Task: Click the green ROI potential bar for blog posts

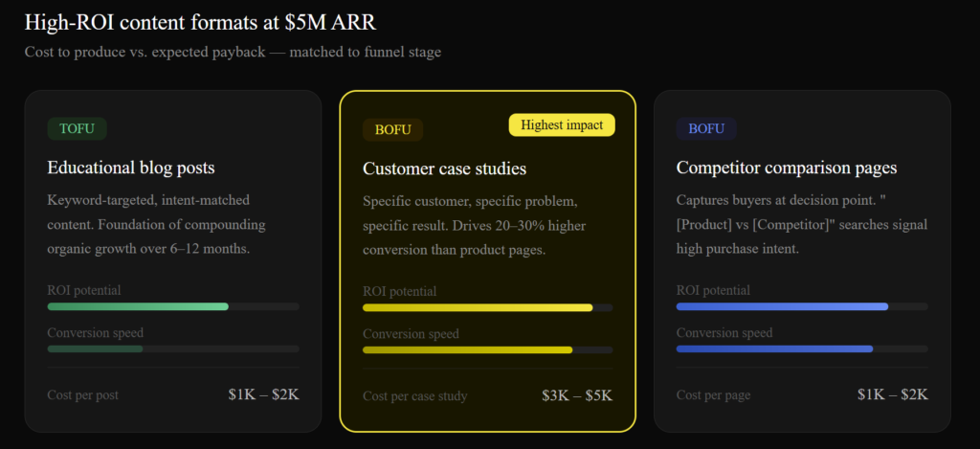Action: [x=173, y=306]
